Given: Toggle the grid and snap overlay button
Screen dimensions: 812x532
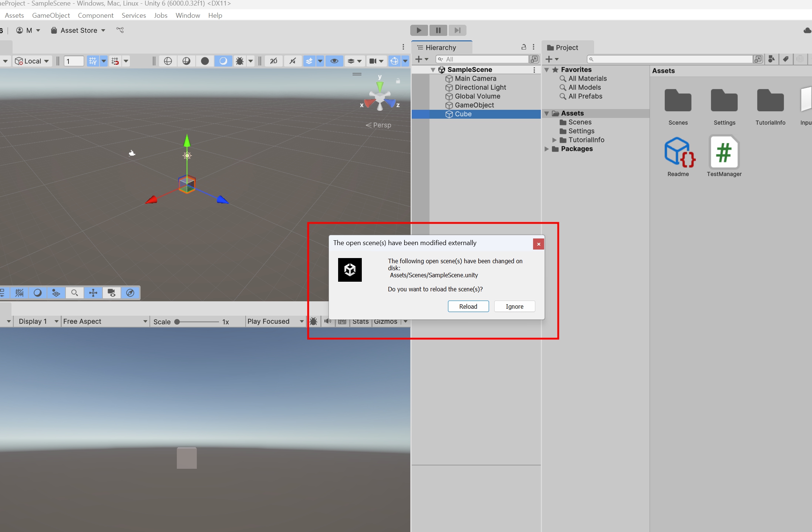Looking at the screenshot, I should pos(19,293).
